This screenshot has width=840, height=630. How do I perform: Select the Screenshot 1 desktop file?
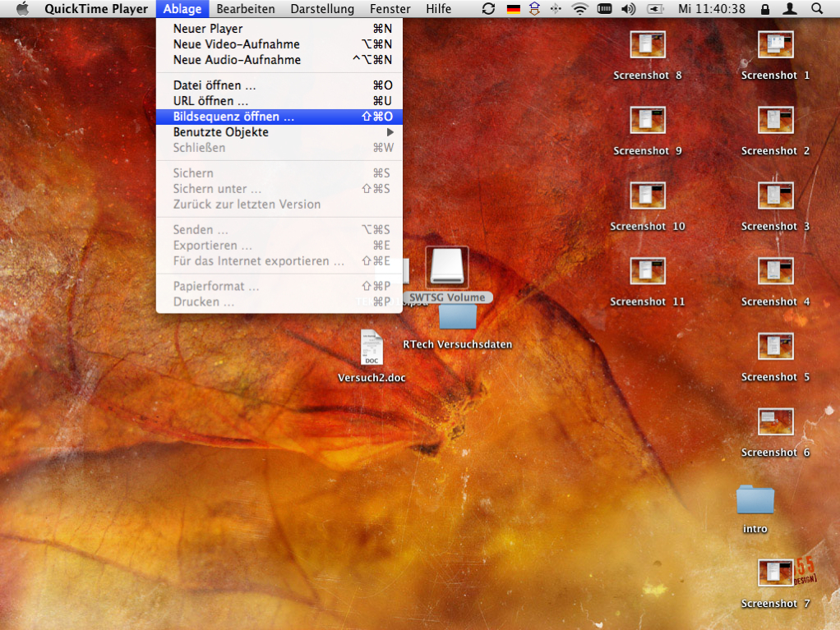click(775, 44)
